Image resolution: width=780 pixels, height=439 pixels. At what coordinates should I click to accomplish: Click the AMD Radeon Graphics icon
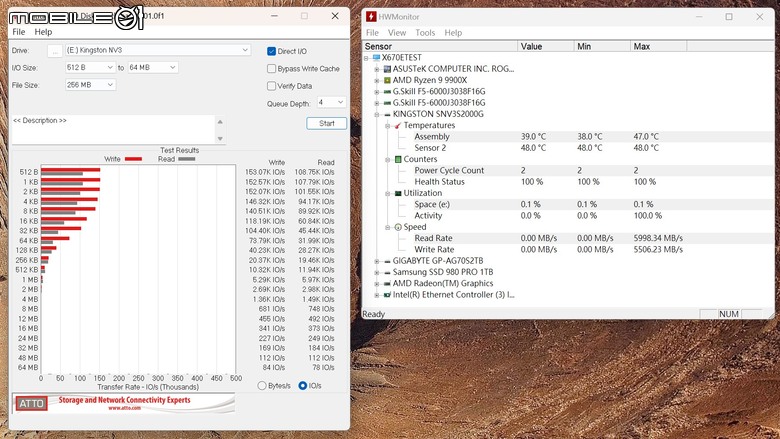[387, 284]
